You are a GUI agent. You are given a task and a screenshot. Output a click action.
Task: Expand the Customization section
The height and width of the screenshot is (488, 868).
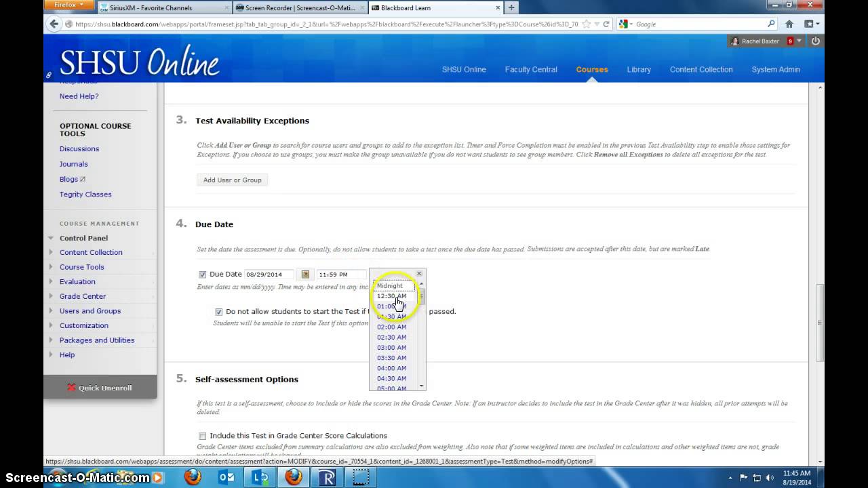51,325
